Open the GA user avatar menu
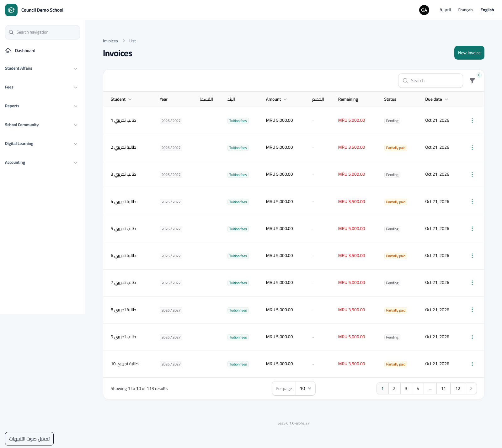The width and height of the screenshot is (502, 448). 424,10
